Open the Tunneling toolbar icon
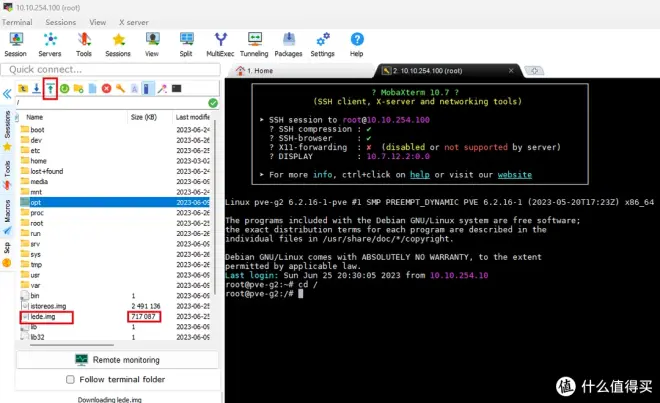The width and height of the screenshot is (660, 403). point(254,44)
